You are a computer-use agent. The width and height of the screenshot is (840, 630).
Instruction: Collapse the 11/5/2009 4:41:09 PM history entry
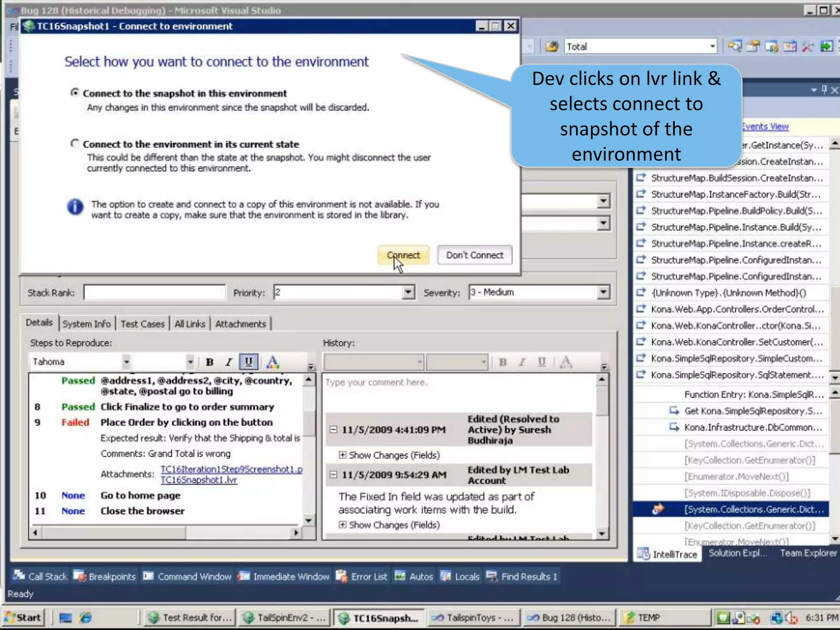pos(333,429)
